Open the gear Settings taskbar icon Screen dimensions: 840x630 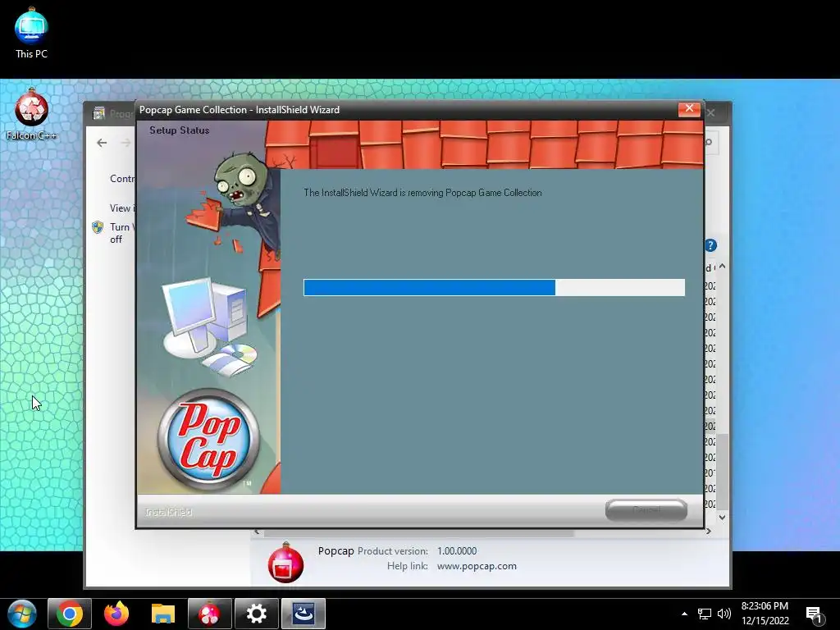coord(256,614)
